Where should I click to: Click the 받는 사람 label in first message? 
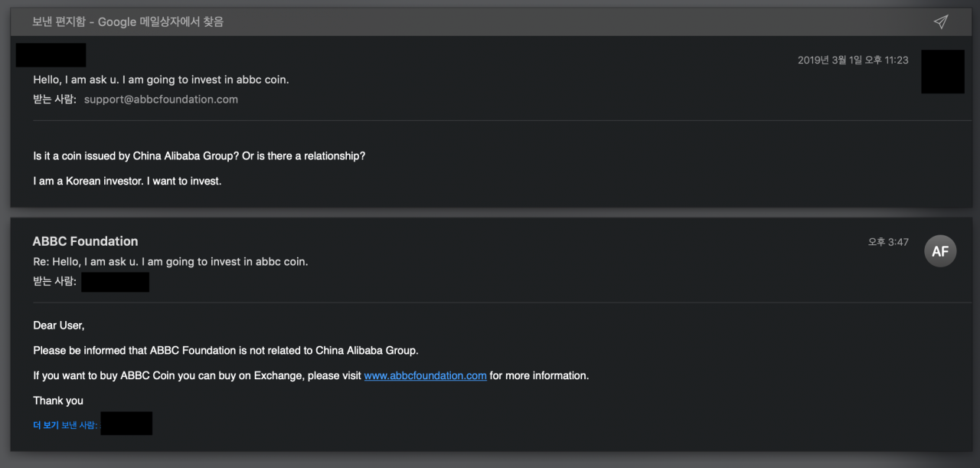tap(54, 100)
